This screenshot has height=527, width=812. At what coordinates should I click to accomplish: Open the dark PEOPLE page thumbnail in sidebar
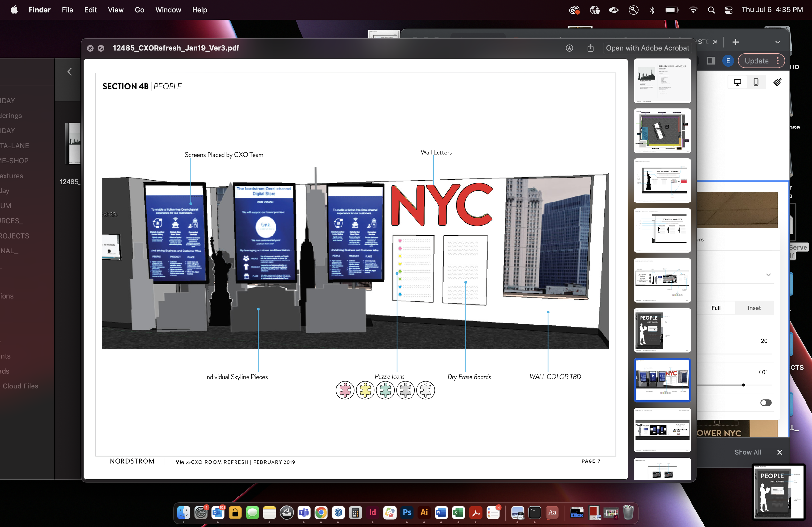coord(662,330)
